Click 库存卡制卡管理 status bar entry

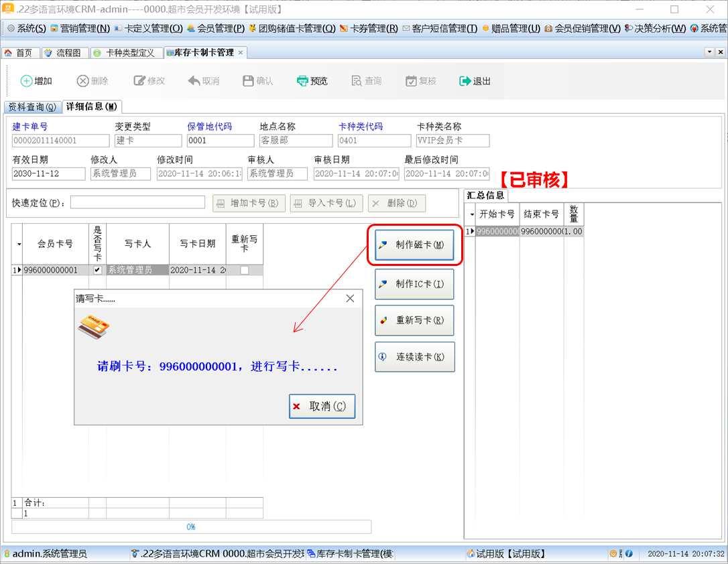click(350, 553)
